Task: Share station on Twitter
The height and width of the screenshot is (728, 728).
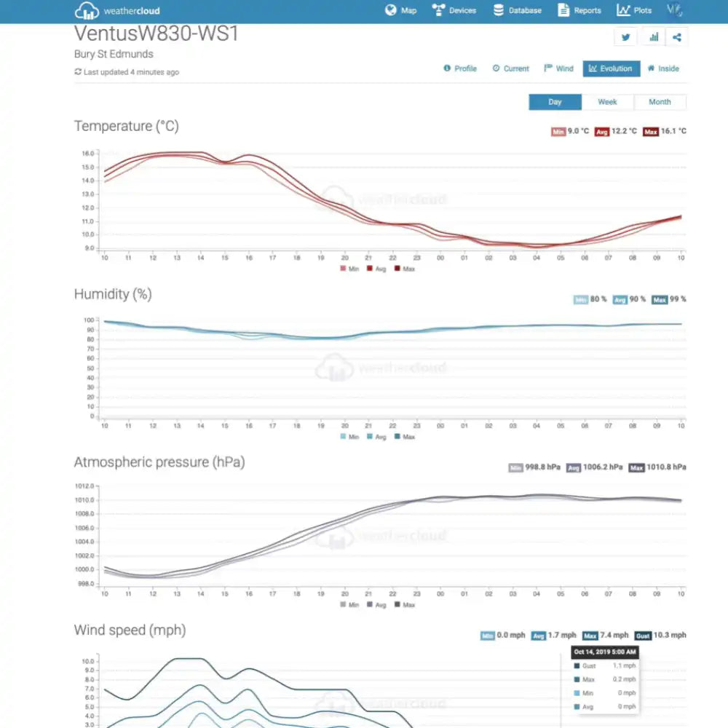Action: [x=625, y=37]
